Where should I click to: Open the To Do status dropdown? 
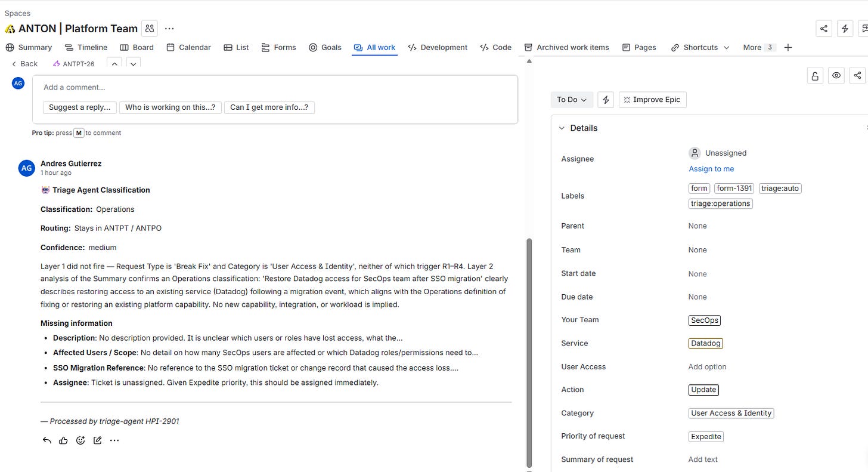[571, 99]
